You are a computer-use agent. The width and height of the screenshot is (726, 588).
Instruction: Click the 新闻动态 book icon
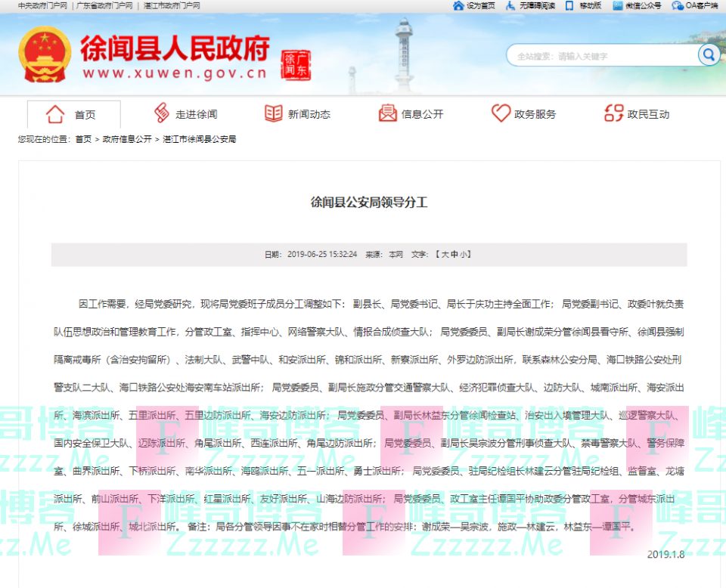[x=273, y=114]
